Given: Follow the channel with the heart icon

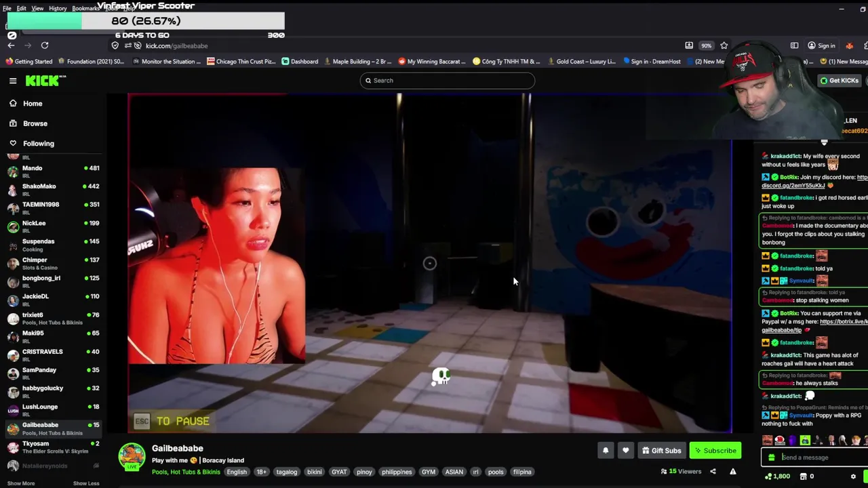Looking at the screenshot, I should point(625,451).
